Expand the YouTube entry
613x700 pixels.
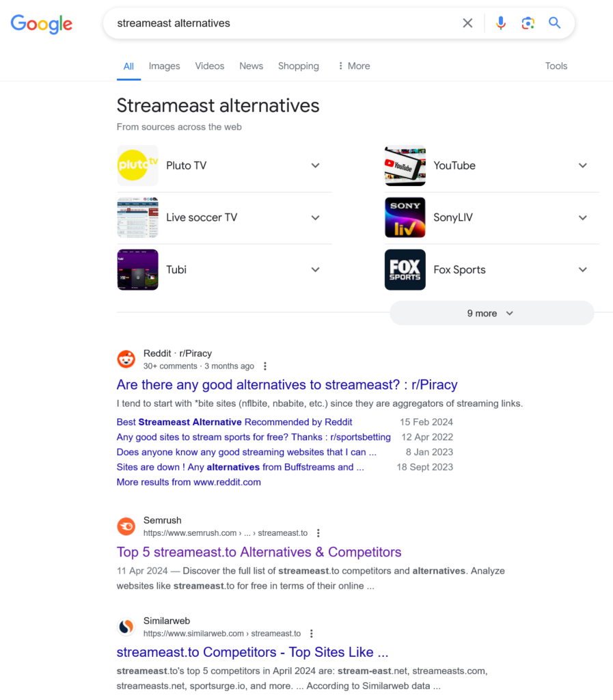coord(582,165)
